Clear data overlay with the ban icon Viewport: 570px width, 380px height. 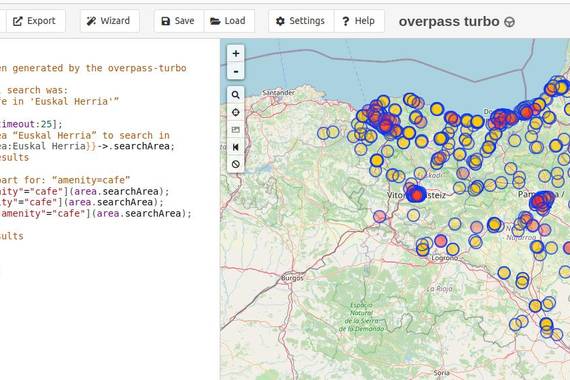pyautogui.click(x=236, y=164)
